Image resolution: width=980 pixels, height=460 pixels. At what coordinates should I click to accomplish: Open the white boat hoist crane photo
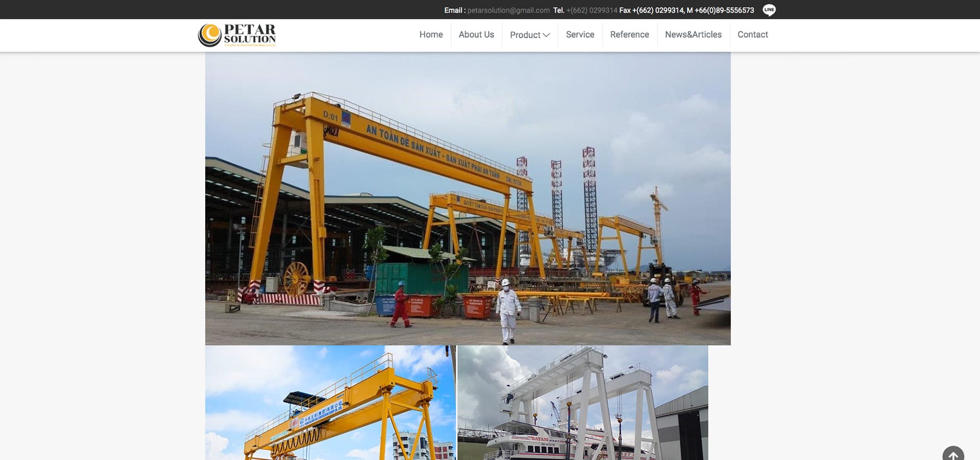(x=582, y=403)
